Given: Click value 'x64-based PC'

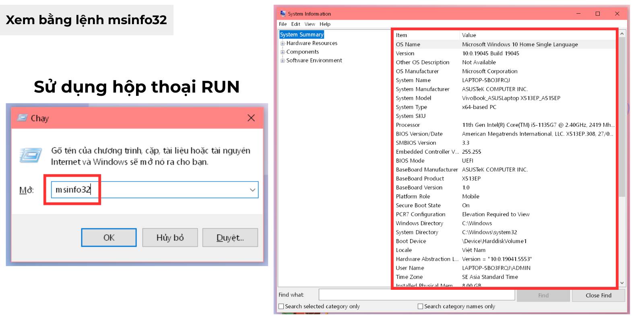Looking at the screenshot, I should click(479, 107).
